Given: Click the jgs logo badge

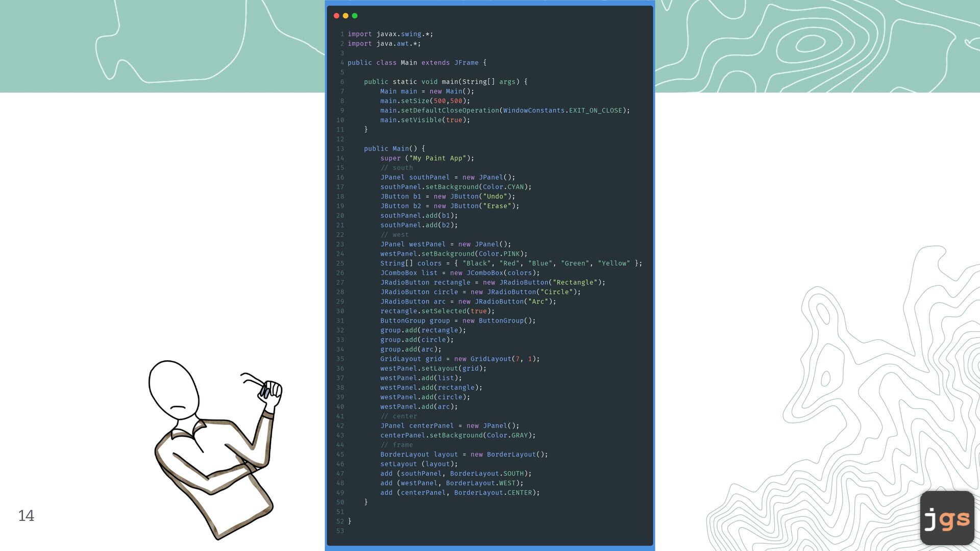Looking at the screenshot, I should click(947, 518).
